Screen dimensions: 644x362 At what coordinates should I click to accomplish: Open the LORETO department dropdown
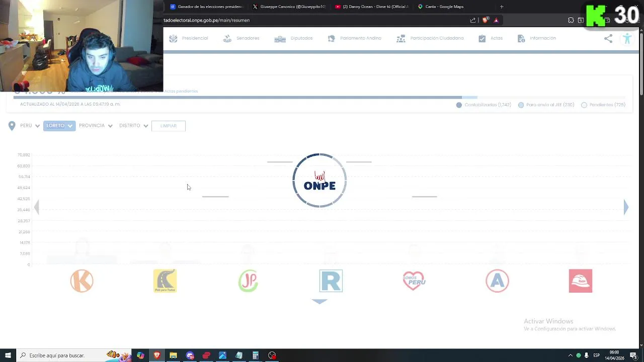click(x=59, y=126)
